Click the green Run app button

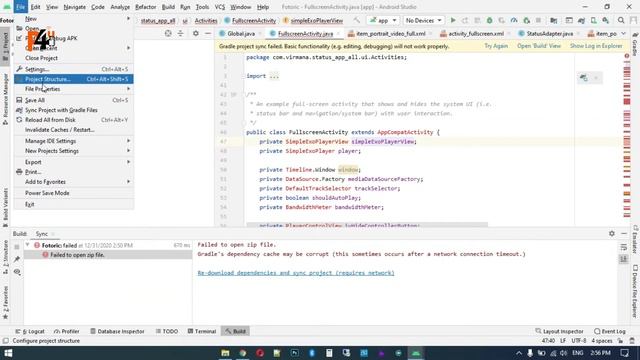point(453,20)
